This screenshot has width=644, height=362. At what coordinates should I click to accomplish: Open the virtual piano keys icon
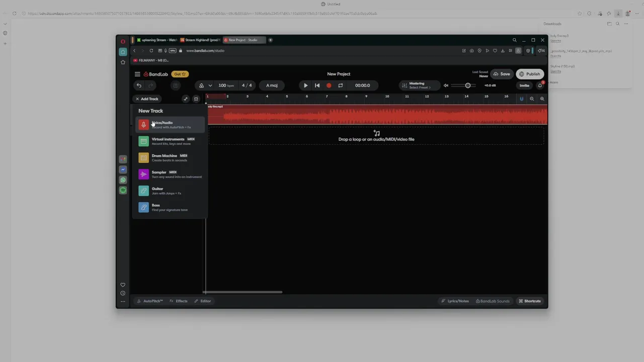click(176, 85)
